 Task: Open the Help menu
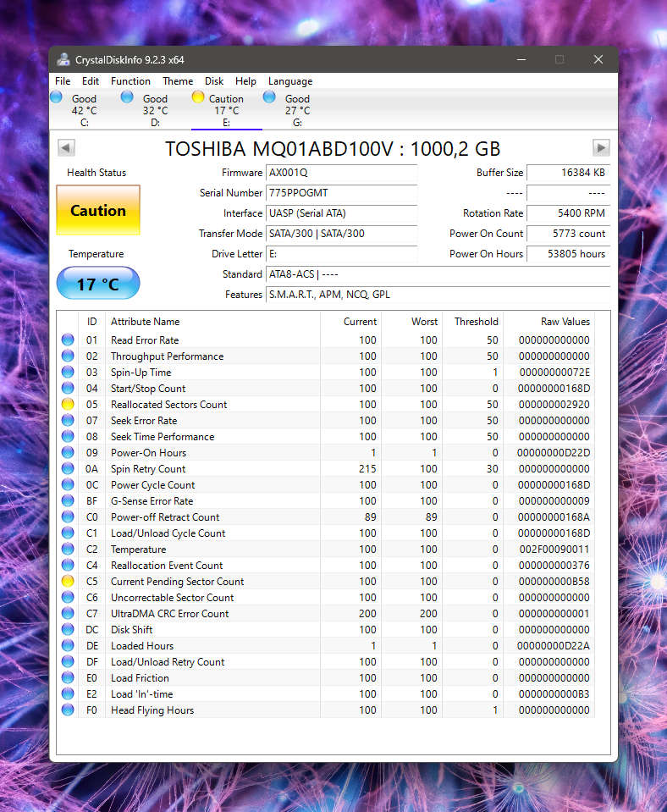pos(245,81)
